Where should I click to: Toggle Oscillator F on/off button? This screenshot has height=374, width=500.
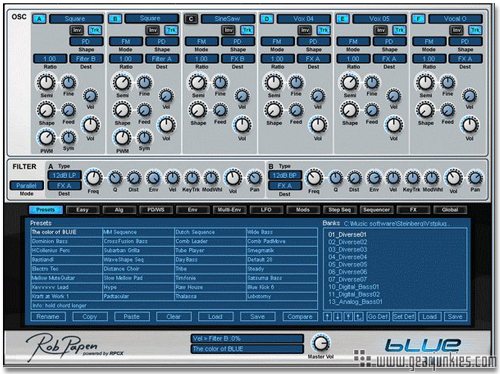pos(418,19)
